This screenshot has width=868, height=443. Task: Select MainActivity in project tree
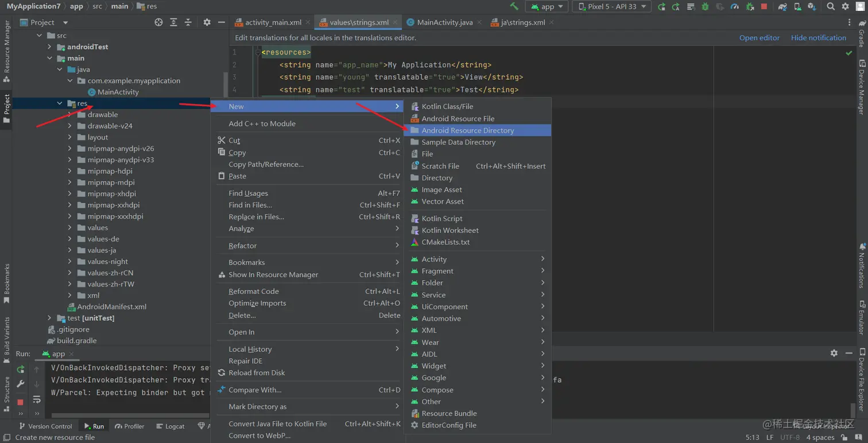113,92
